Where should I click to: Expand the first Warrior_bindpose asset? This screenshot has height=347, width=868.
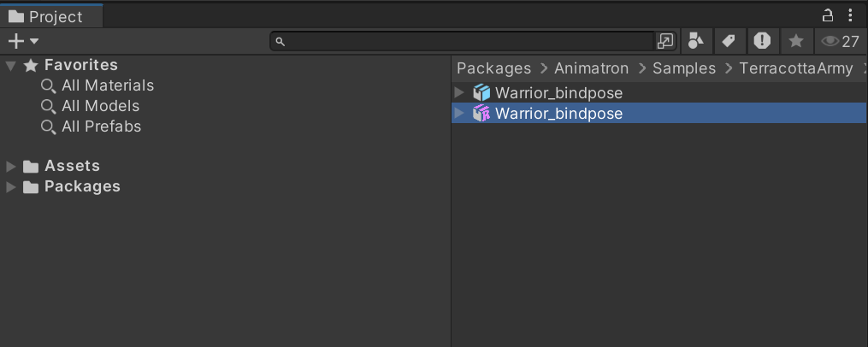pos(459,91)
